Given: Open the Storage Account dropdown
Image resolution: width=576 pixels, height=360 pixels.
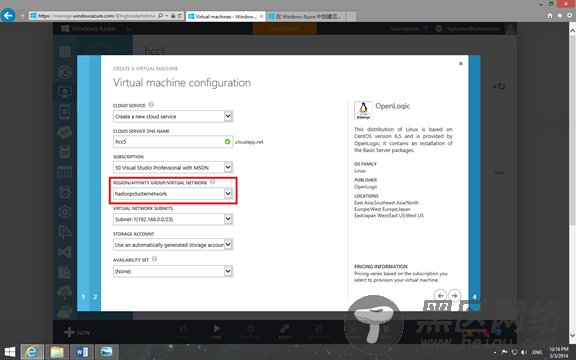Looking at the screenshot, I should (x=228, y=245).
